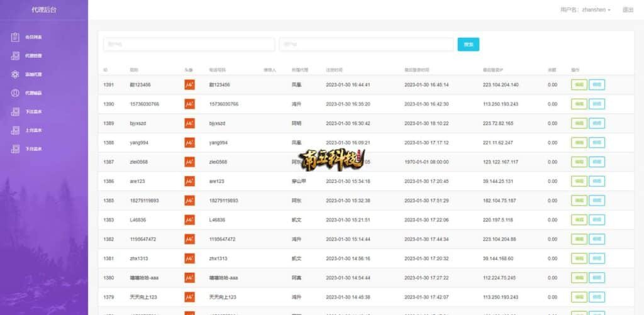This screenshot has height=315, width=644.
Task: Click the blue action button for row 1390
Action: pos(597,104)
